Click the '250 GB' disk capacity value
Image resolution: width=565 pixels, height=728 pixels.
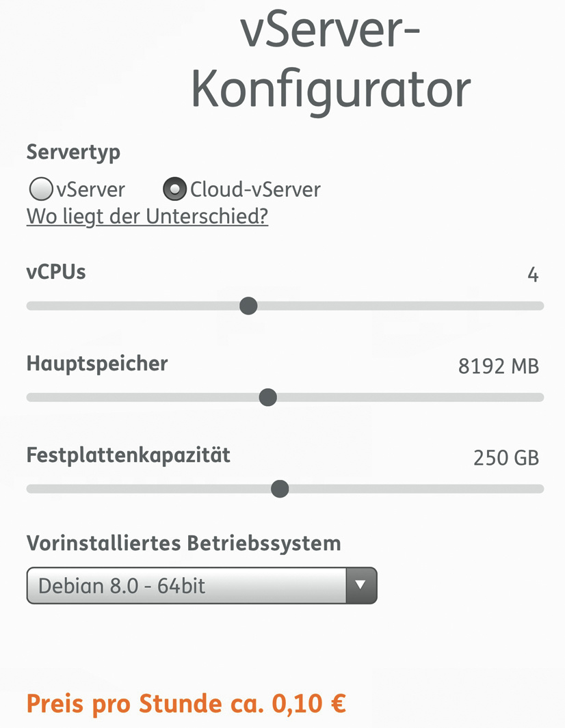tap(505, 458)
